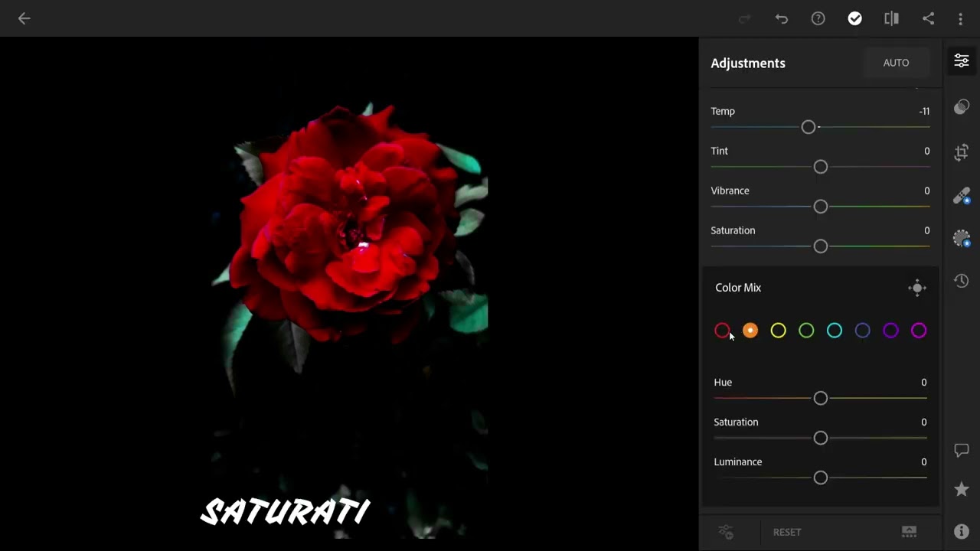Select the Crop and rotate tool
This screenshot has height=551, width=980.
coord(962,152)
